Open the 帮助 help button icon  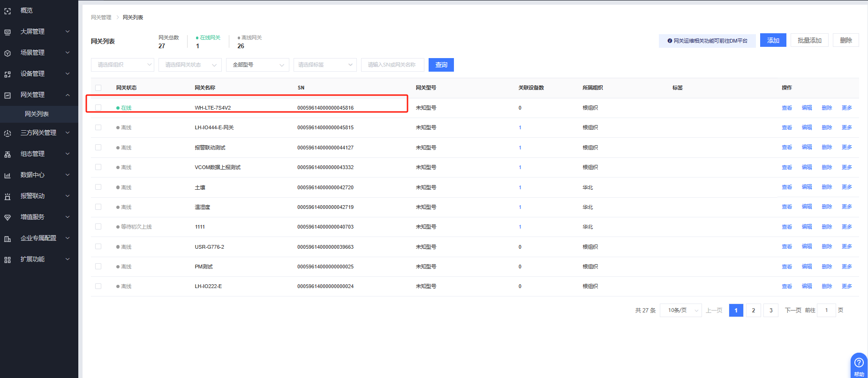[859, 363]
